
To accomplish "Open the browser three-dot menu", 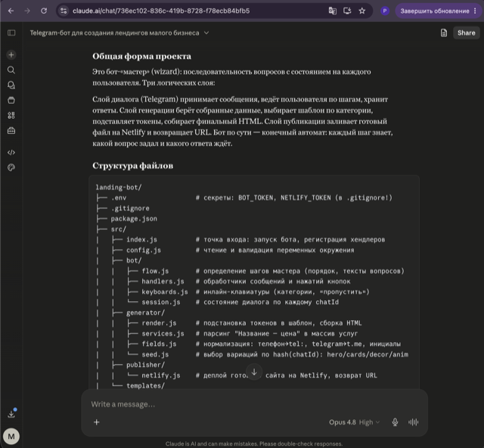I will (x=475, y=11).
